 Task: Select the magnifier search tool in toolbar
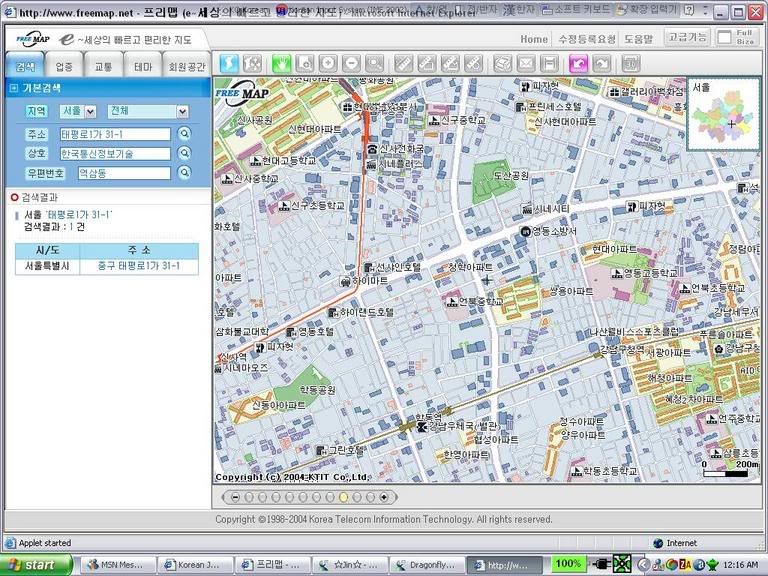375,63
